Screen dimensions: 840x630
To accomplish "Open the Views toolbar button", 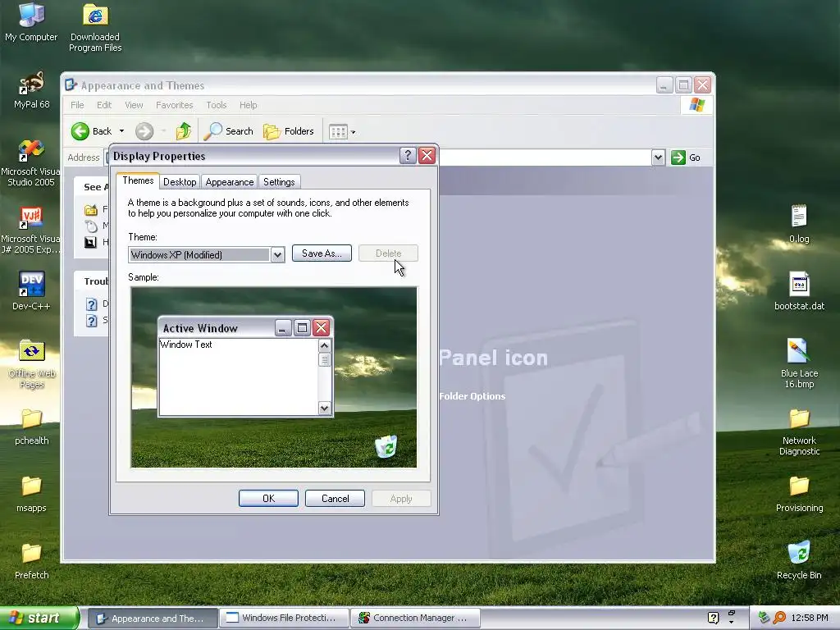I will coord(342,132).
